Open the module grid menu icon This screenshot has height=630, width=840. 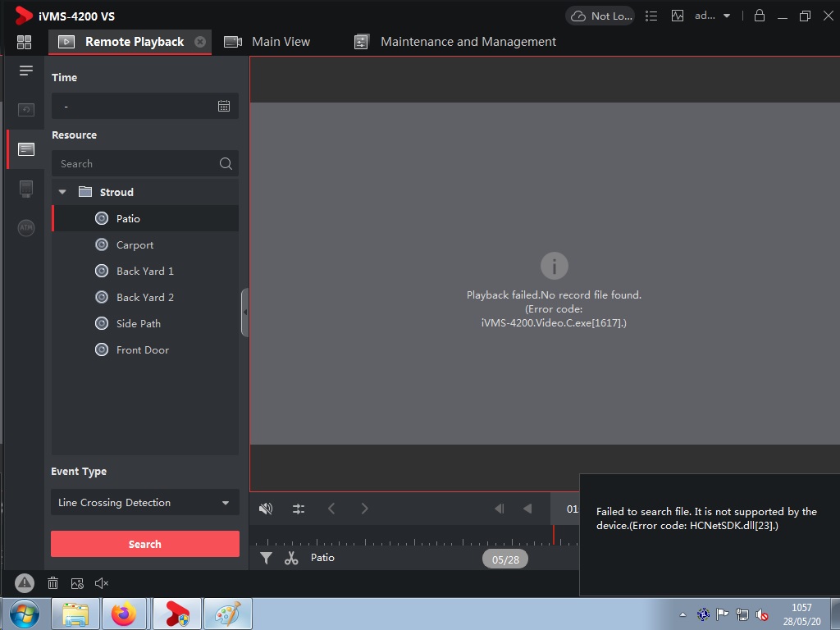pyautogui.click(x=24, y=42)
